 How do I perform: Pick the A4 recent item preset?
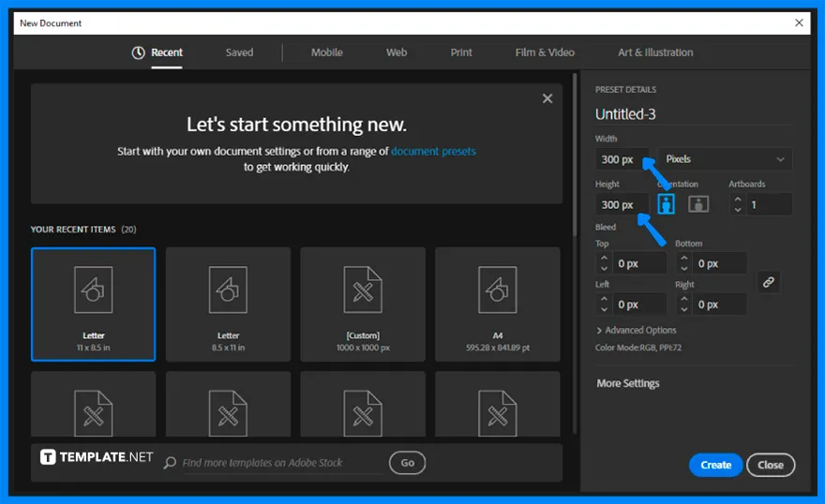[497, 304]
